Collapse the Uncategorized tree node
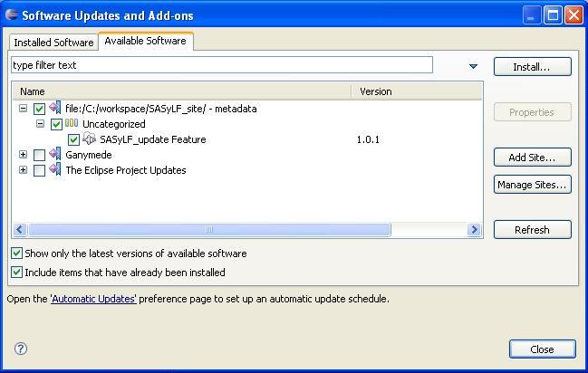The height and width of the screenshot is (373, 588). pyautogui.click(x=40, y=124)
